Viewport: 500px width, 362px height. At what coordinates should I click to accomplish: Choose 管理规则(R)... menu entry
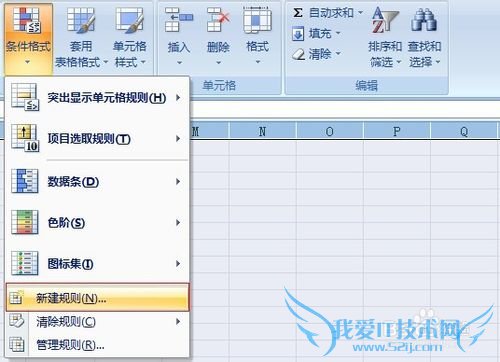[97, 345]
